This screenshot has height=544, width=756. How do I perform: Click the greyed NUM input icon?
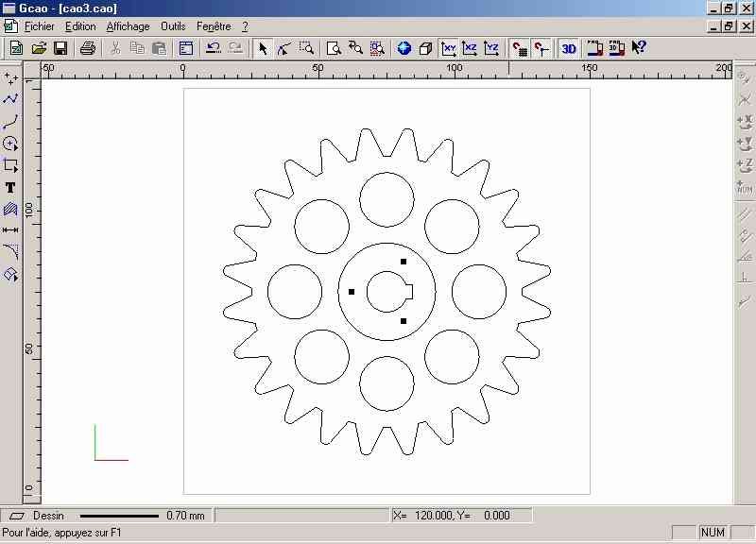click(745, 187)
